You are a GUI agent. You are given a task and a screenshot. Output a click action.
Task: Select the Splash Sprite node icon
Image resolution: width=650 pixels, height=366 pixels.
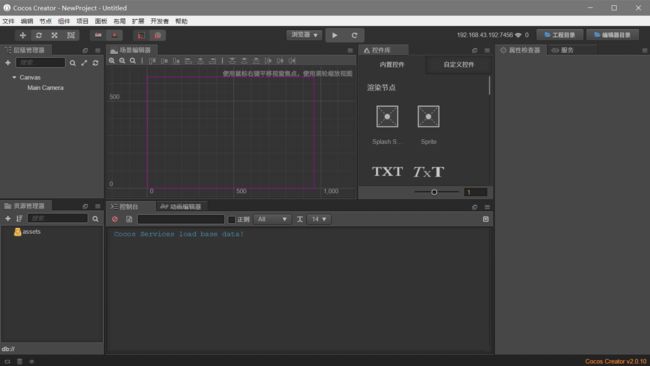coord(387,116)
